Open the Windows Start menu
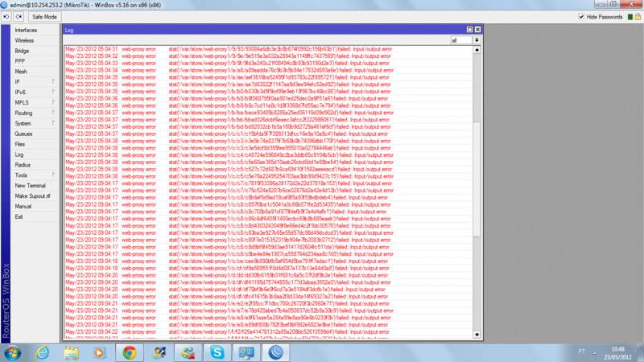644x362 pixels. click(x=12, y=353)
